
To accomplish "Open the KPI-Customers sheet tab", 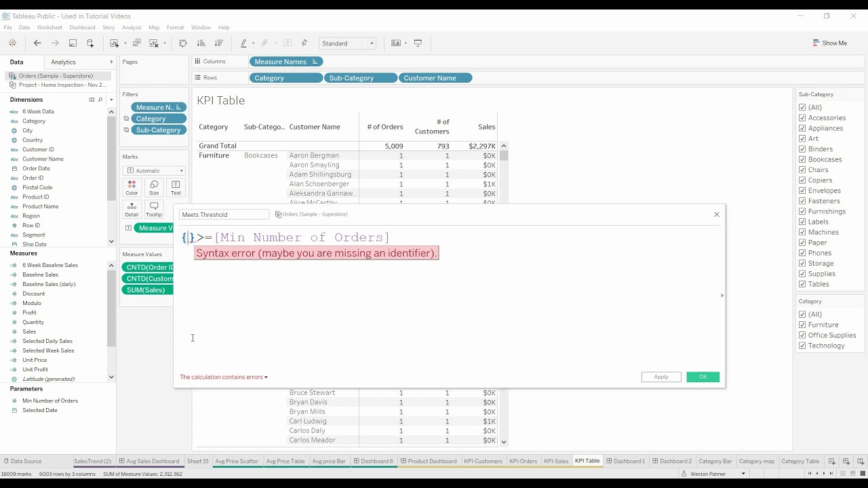I will [483, 461].
